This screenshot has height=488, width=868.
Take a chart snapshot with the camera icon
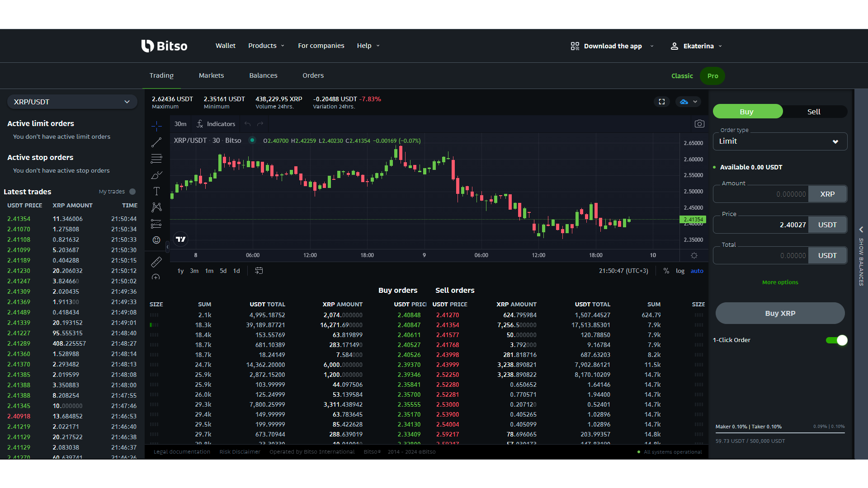tap(699, 123)
